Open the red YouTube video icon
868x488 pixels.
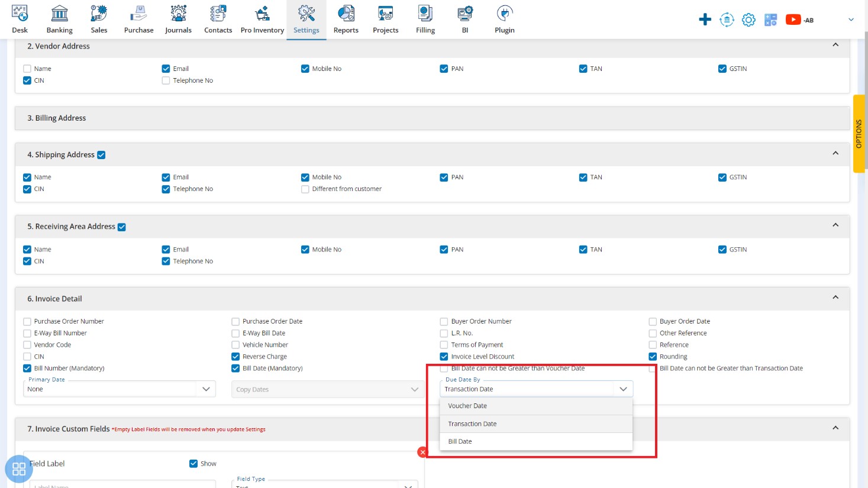(x=793, y=20)
